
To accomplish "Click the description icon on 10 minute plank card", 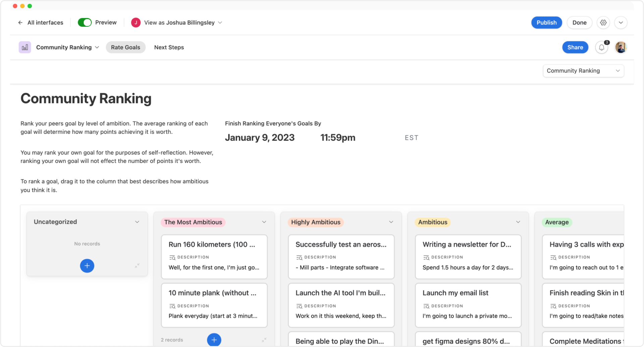I will click(x=172, y=306).
